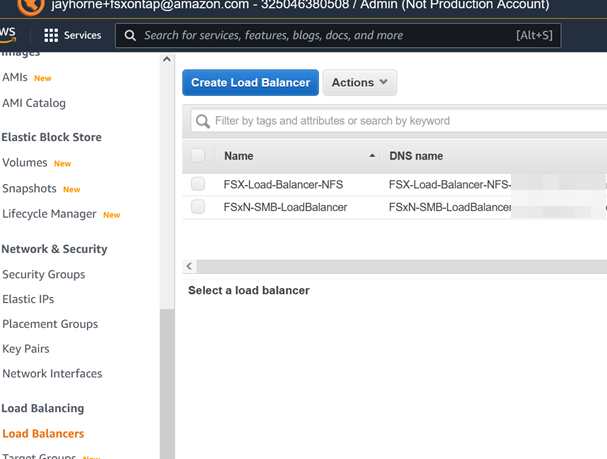Sort by the Name column arrow

click(x=372, y=156)
